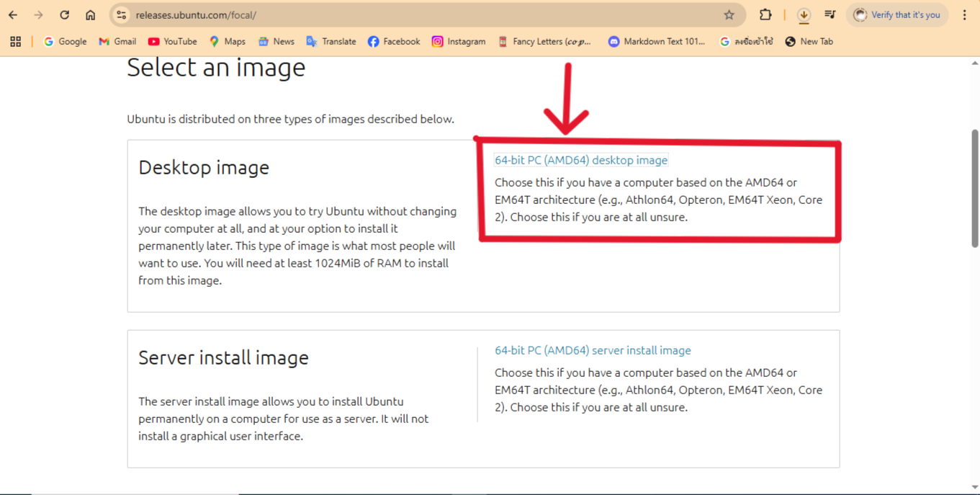Download the 64-bit PC desktop image
980x495 pixels.
(580, 160)
